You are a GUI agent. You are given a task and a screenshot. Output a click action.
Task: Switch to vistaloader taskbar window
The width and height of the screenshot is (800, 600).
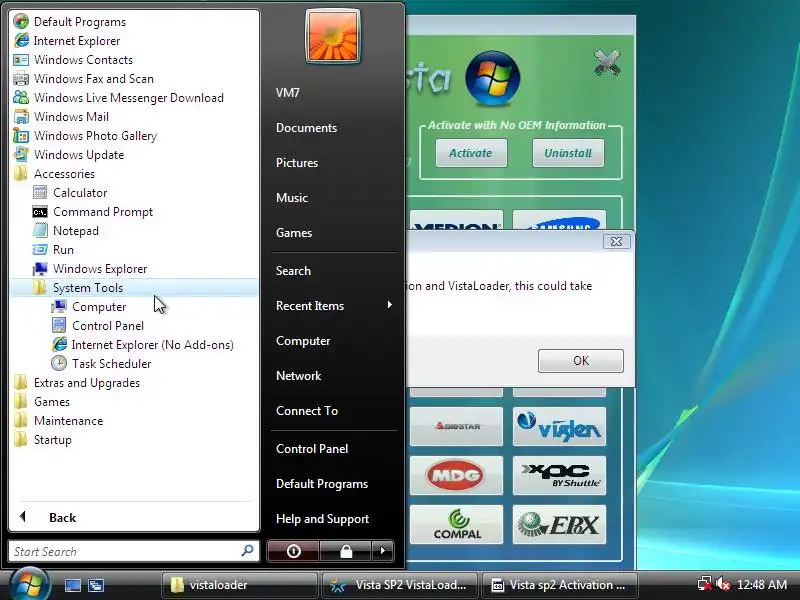239,585
